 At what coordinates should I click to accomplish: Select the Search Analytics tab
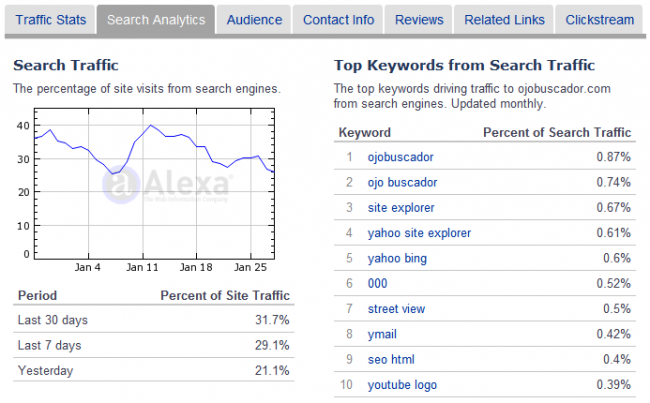156,20
